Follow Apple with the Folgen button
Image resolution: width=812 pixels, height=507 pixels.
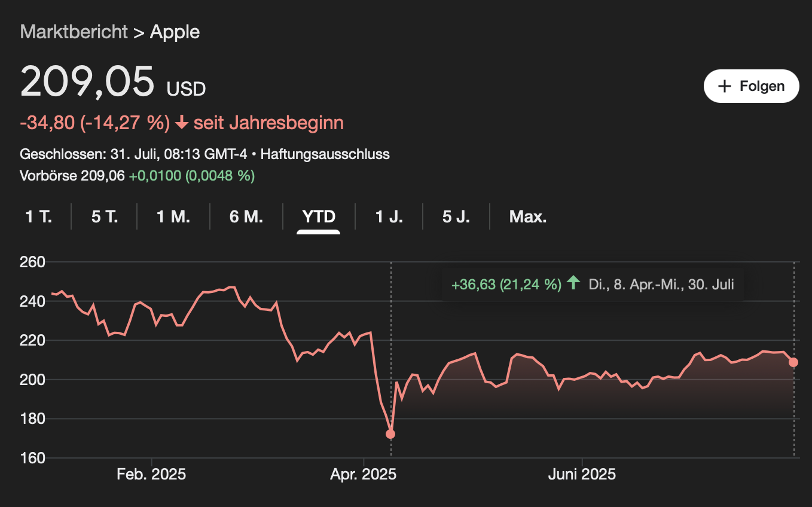(x=752, y=86)
